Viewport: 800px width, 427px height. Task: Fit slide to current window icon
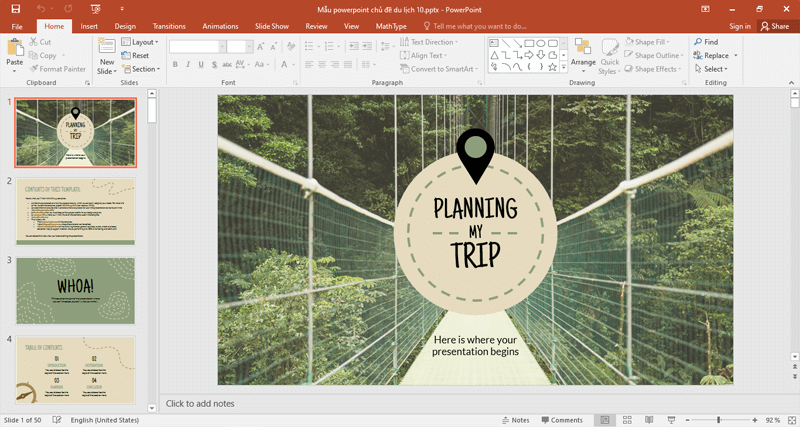point(791,420)
